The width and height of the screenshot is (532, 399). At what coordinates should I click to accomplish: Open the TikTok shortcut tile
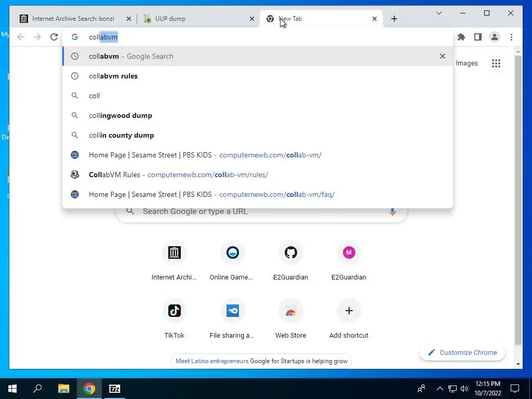point(174,320)
